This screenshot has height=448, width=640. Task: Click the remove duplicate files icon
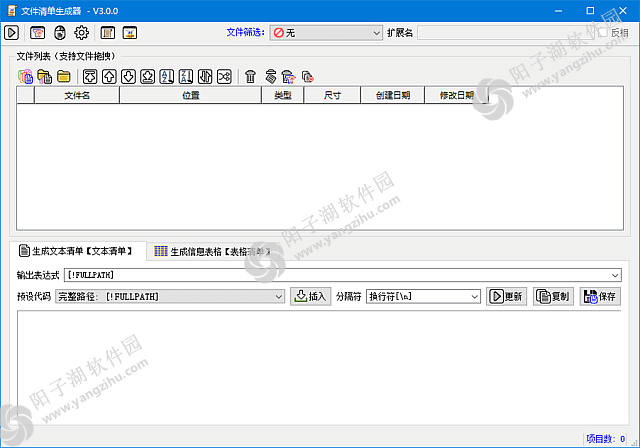(307, 76)
